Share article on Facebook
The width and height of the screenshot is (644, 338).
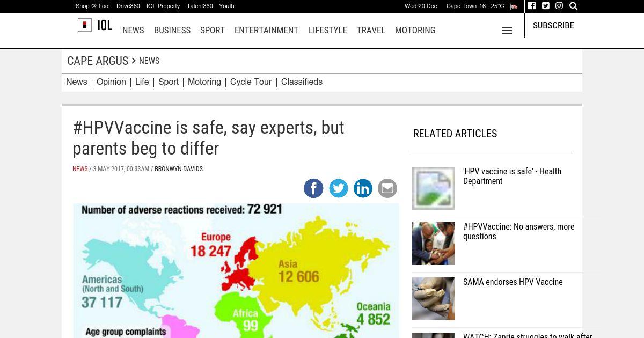pos(313,188)
